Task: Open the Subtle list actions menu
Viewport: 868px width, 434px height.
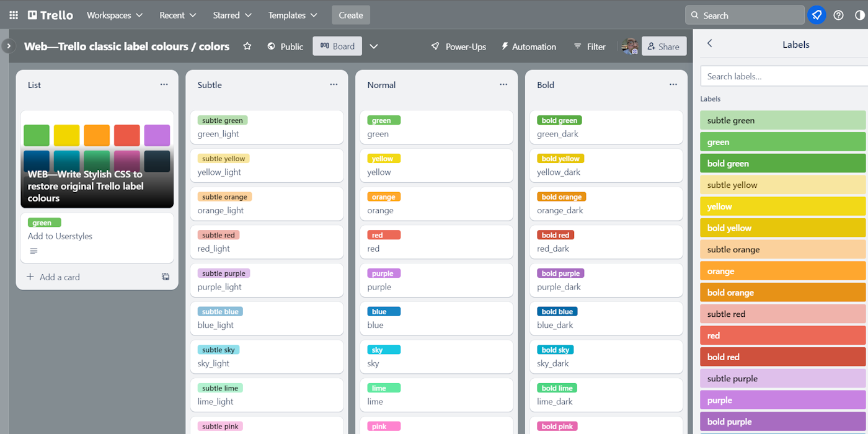Action: pyautogui.click(x=334, y=84)
